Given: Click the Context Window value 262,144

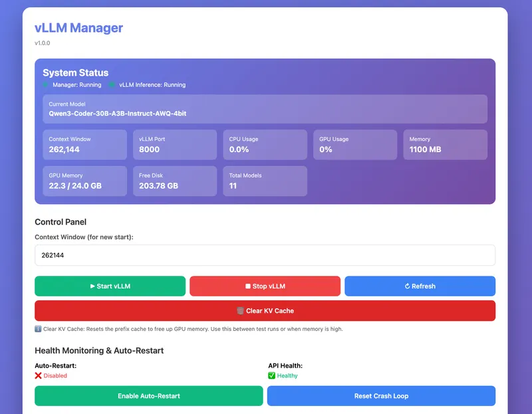Looking at the screenshot, I should pyautogui.click(x=64, y=150).
